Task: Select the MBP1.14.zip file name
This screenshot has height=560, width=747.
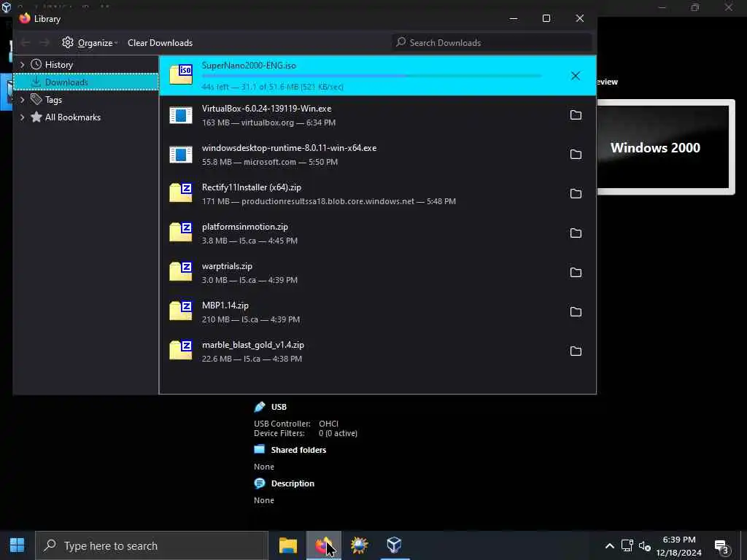Action: coord(225,306)
